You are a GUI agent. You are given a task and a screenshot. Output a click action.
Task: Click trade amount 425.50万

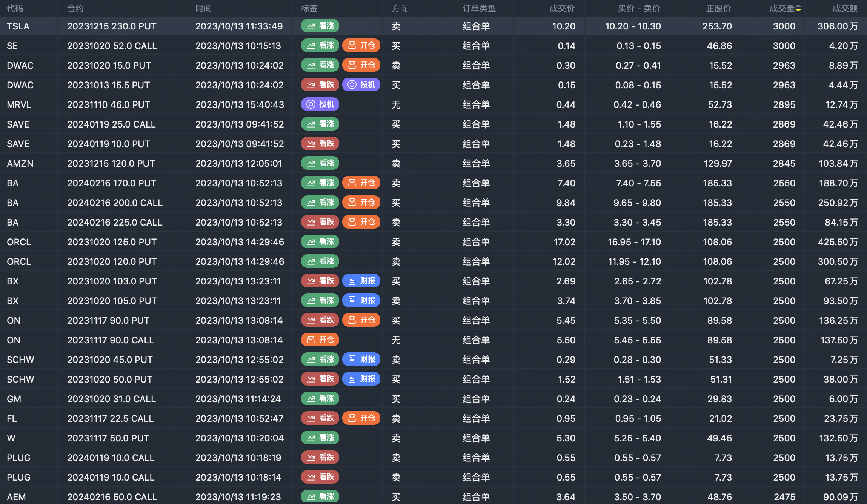pyautogui.click(x=838, y=242)
